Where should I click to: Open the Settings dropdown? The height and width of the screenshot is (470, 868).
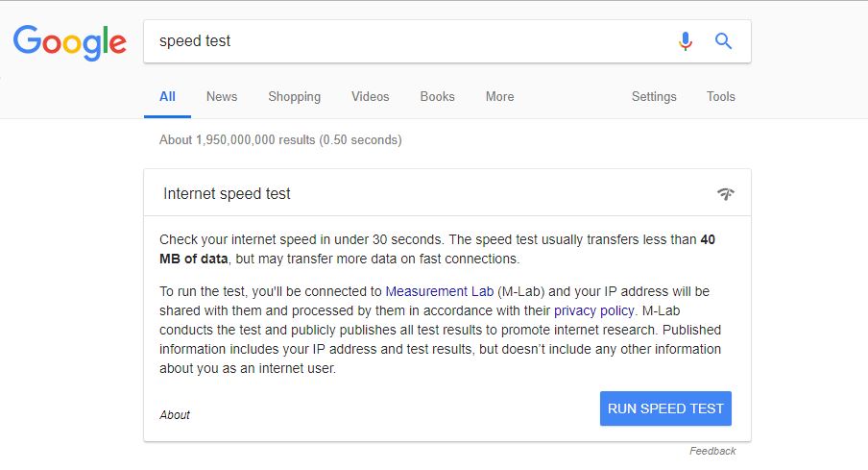click(x=654, y=96)
